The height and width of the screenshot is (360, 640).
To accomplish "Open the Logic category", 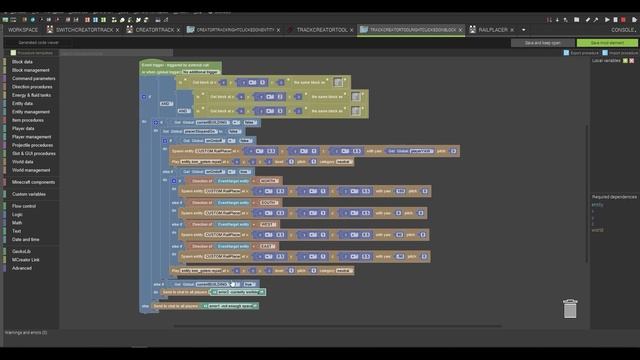I will pos(17,214).
